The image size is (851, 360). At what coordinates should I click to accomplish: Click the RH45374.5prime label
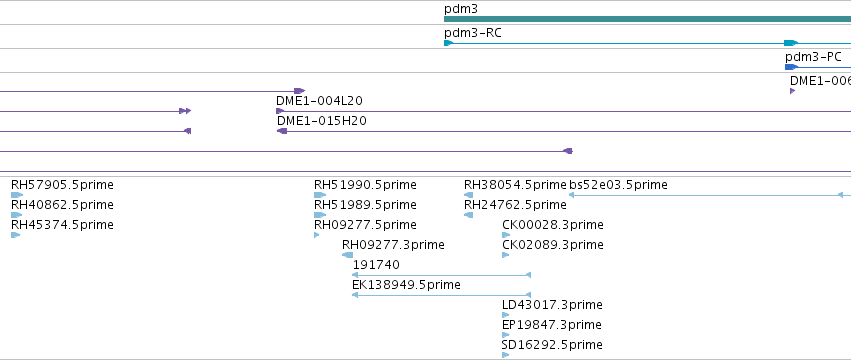pos(62,225)
